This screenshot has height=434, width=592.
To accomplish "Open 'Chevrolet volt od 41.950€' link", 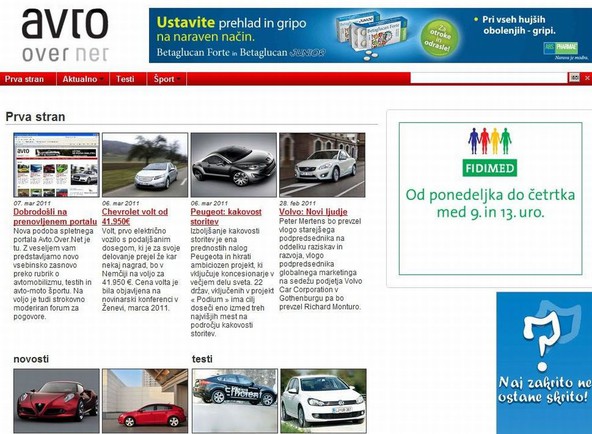I will [x=135, y=217].
